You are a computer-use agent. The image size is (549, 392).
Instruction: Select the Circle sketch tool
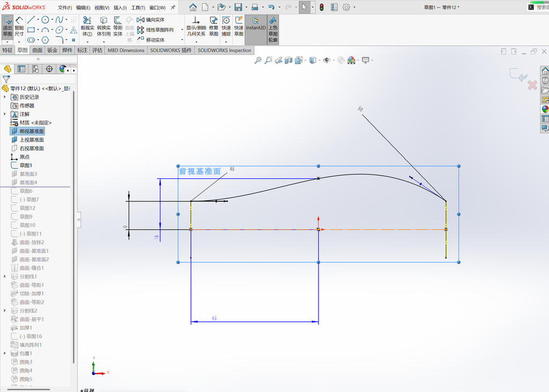[x=45, y=20]
